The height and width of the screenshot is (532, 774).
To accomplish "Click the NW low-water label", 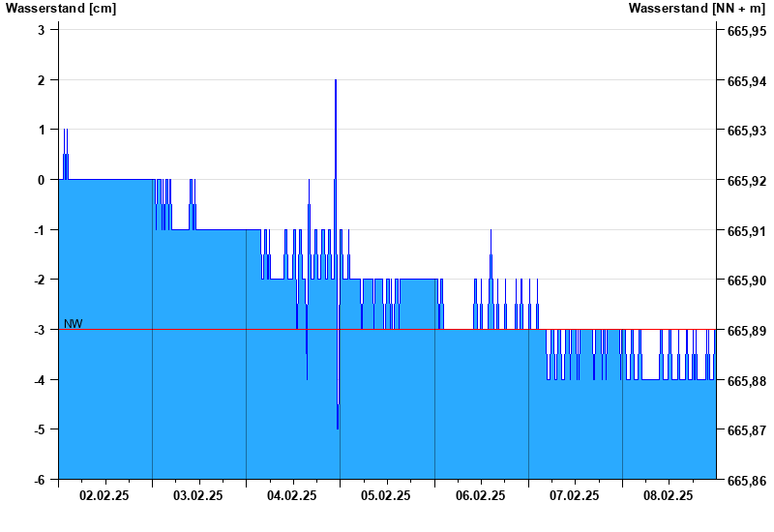I will pos(74,324).
